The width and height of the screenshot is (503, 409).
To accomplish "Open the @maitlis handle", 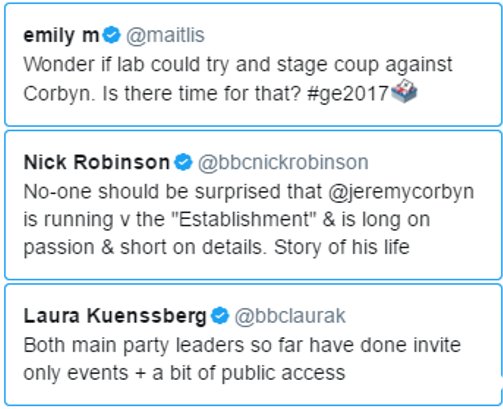I will tap(165, 36).
